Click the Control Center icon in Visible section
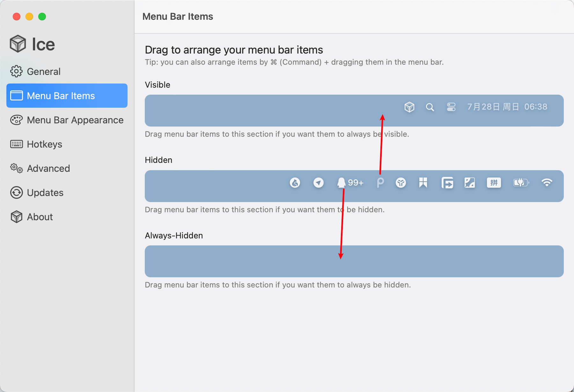 pyautogui.click(x=451, y=107)
